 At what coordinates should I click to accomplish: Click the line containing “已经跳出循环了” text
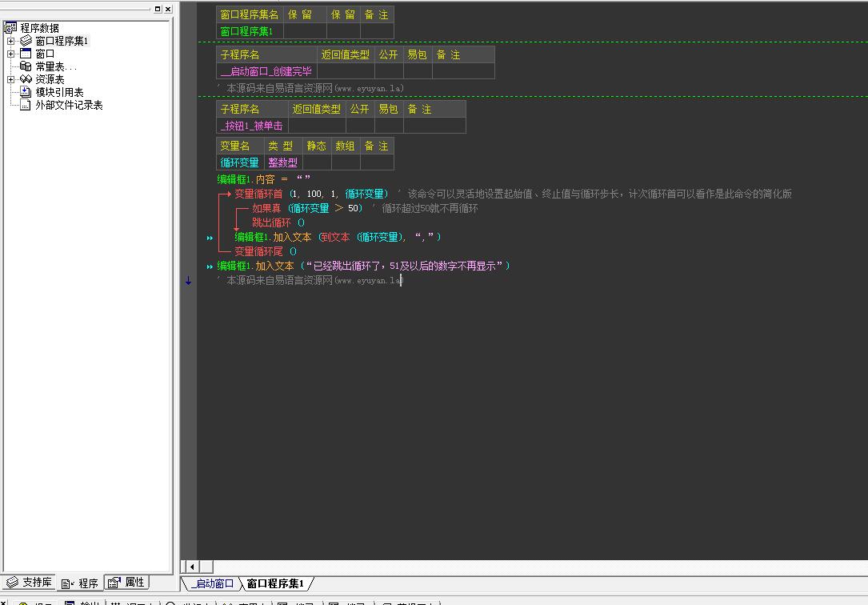click(x=363, y=266)
